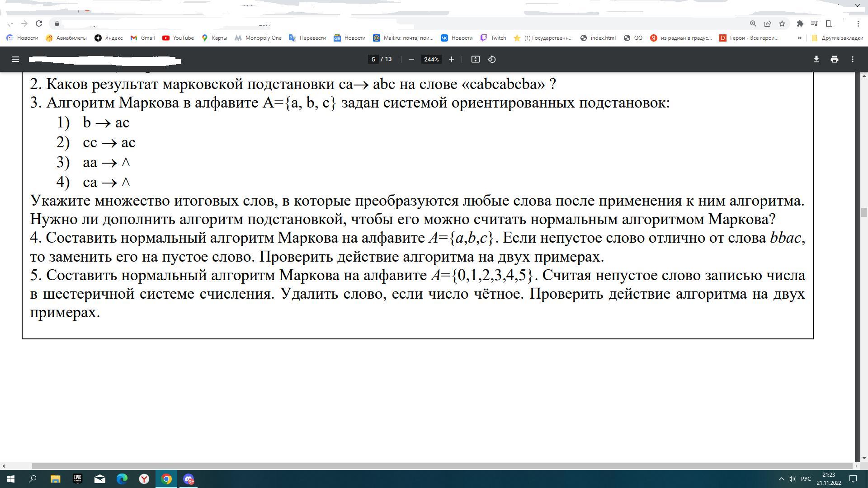Show hidden system tray icons

pyautogui.click(x=781, y=479)
